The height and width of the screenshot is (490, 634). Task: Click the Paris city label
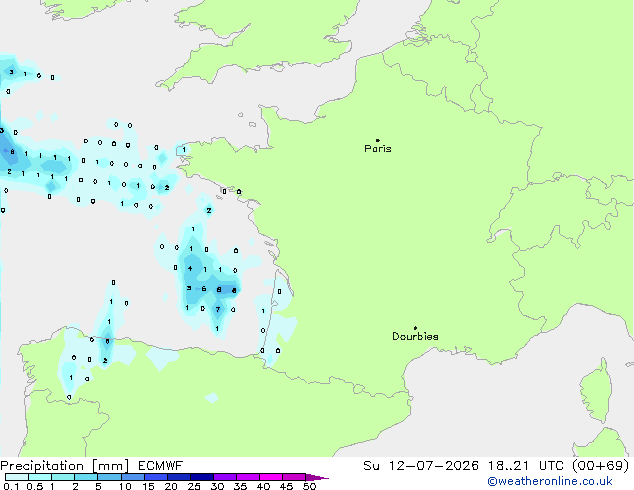pyautogui.click(x=378, y=149)
